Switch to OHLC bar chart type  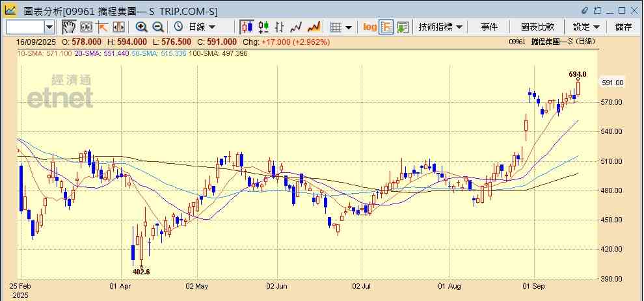click(x=280, y=27)
